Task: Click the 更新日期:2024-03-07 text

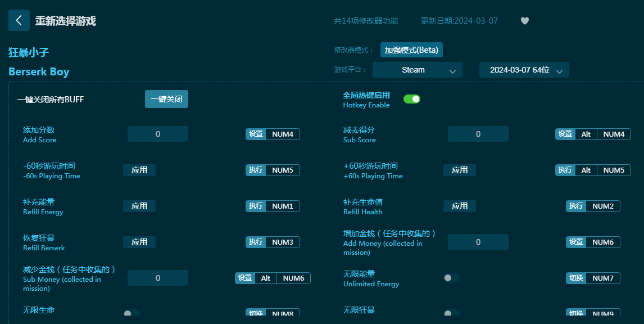Action: [459, 21]
